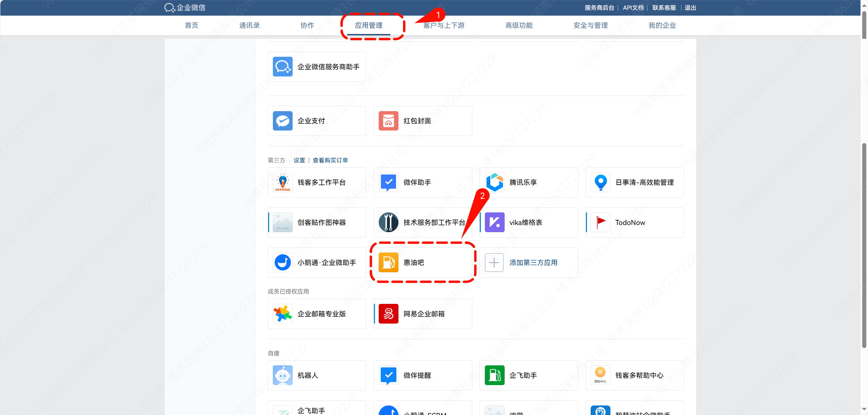Click the plus icon to add third-party app
Viewport: 868px width, 415px height.
[x=494, y=262]
